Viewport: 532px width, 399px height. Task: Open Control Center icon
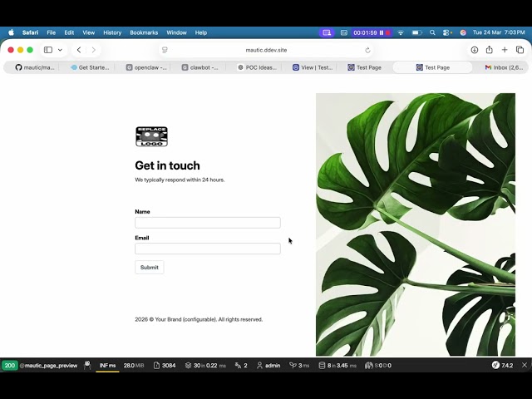(x=447, y=32)
